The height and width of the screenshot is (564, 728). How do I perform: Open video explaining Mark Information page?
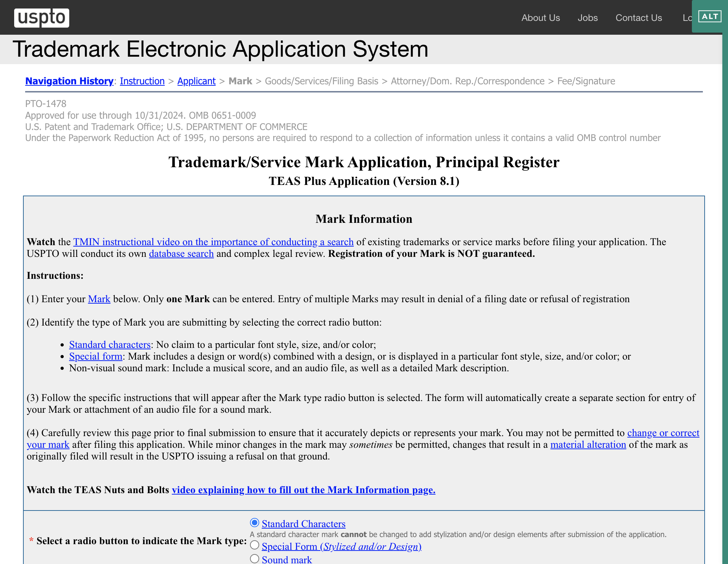pos(303,490)
